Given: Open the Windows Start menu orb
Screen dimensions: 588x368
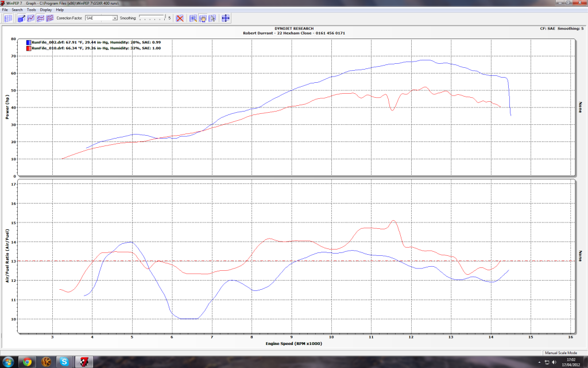Looking at the screenshot, I should (x=7, y=362).
